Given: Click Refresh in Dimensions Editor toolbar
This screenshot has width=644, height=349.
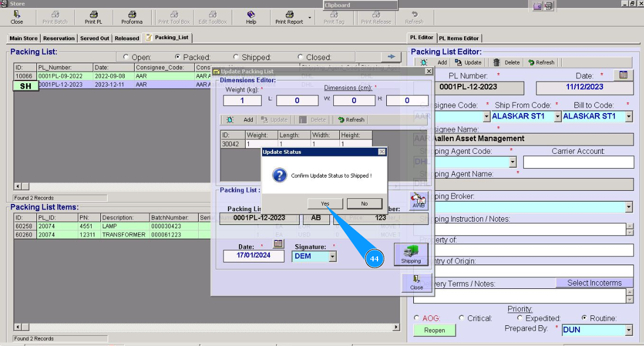Looking at the screenshot, I should [x=351, y=120].
